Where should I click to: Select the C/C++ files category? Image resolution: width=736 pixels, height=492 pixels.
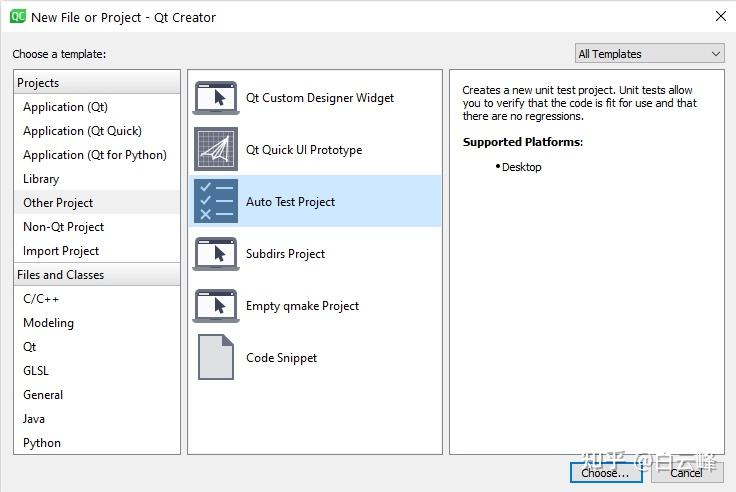tap(97, 299)
